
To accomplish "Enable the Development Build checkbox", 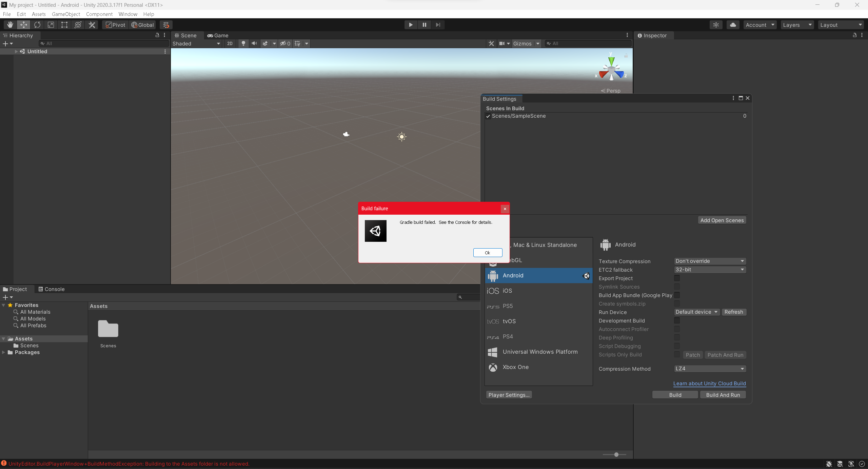I will pyautogui.click(x=677, y=320).
